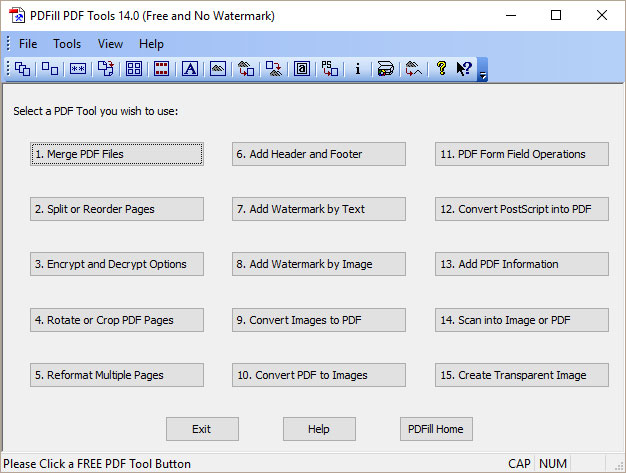Visit PDFill Home button
Screen dimensions: 626x473
(x=436, y=429)
